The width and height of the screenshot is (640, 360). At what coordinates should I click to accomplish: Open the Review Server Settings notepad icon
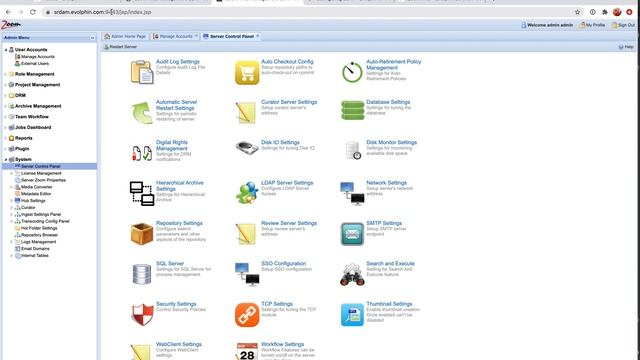click(246, 234)
